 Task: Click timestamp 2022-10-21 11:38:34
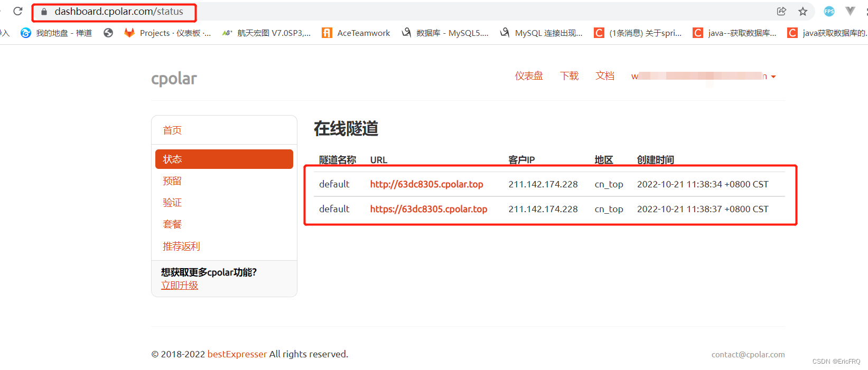tap(703, 184)
